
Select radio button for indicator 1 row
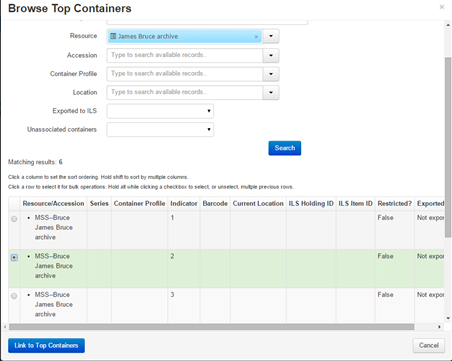[x=14, y=219]
